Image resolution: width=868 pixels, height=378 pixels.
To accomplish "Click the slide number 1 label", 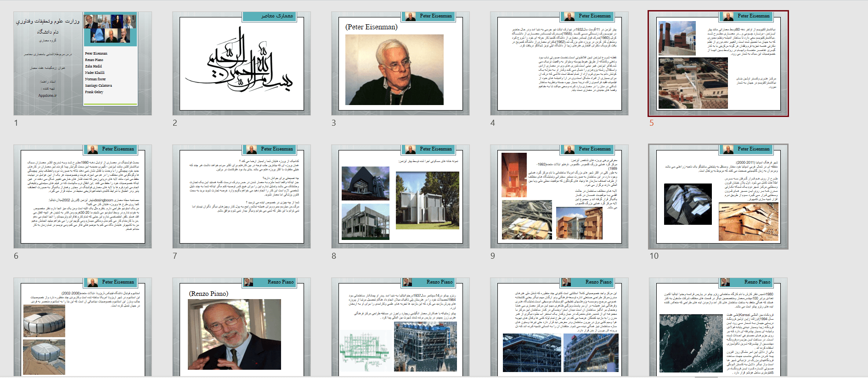I will tap(16, 123).
